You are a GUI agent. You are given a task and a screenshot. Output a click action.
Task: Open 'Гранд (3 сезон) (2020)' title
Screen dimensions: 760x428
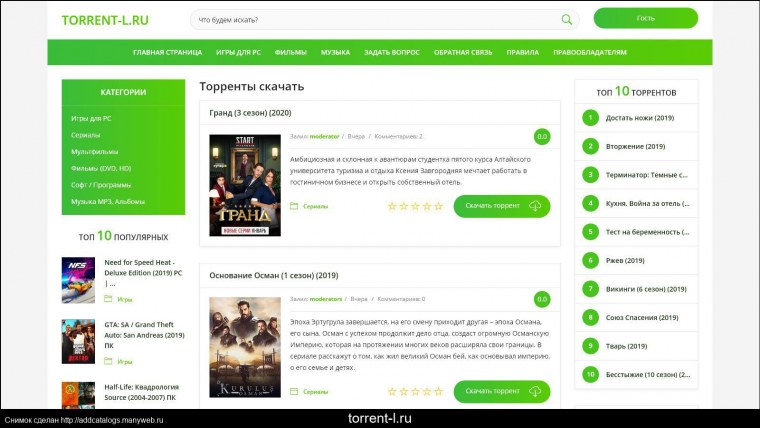(x=250, y=113)
